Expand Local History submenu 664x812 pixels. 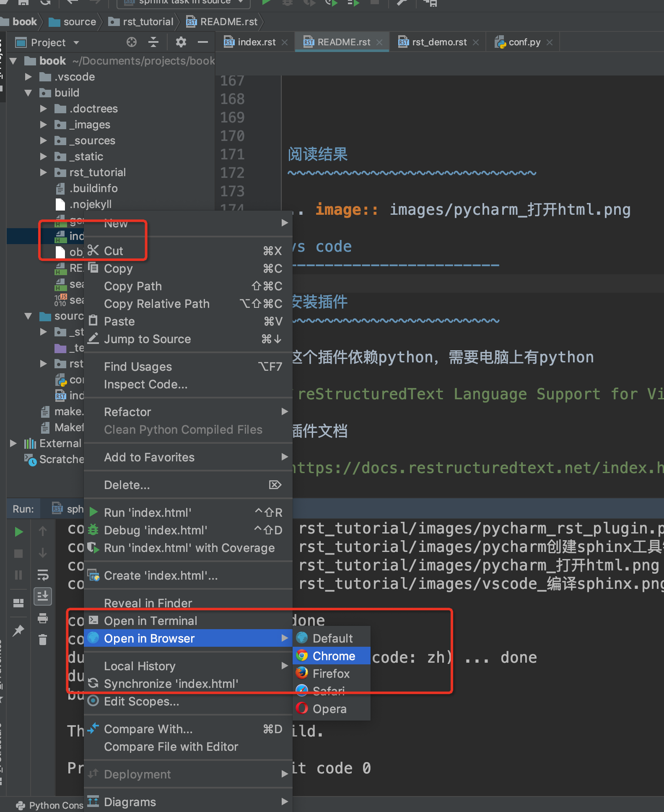click(x=188, y=666)
